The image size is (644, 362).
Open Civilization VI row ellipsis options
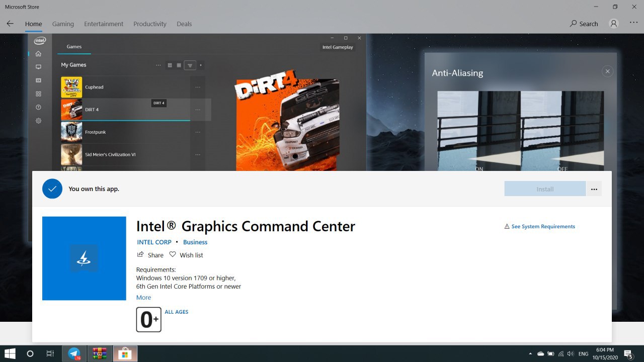198,154
